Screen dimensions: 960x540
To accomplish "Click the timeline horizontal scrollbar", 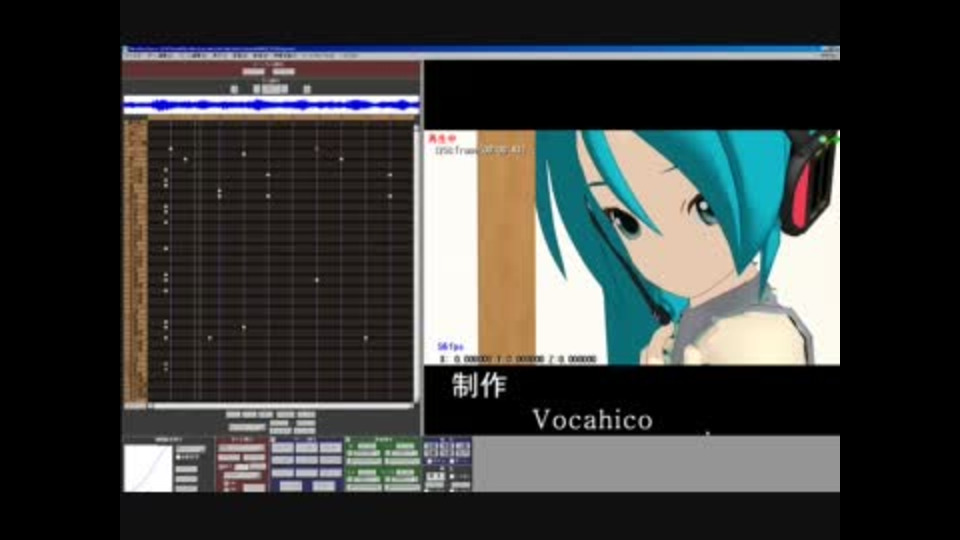I will click(x=280, y=405).
